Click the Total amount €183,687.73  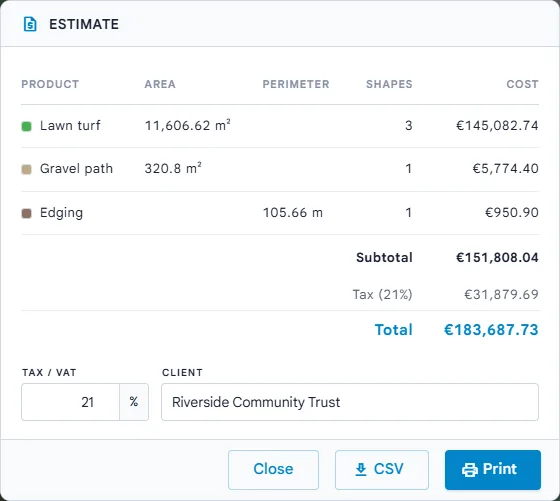[x=491, y=330]
